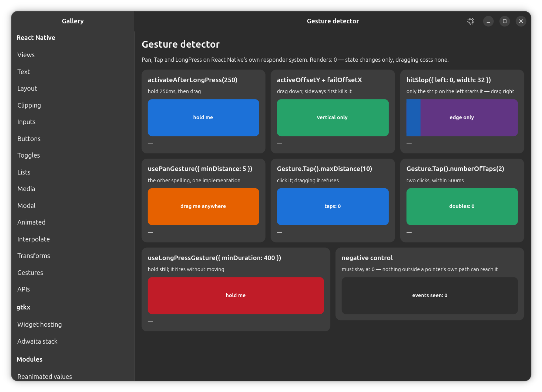Toggle the light/dark theme sun icon
The image size is (542, 392).
pos(471,21)
